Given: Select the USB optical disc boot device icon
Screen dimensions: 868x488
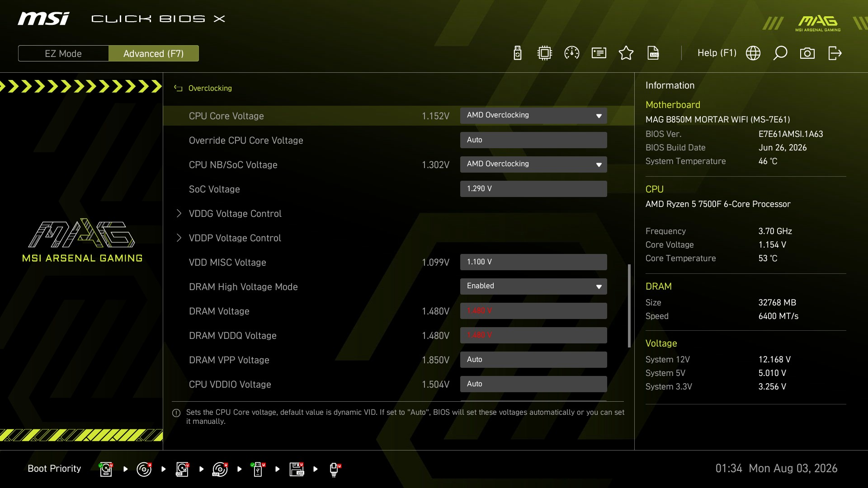Looking at the screenshot, I should pos(220,469).
